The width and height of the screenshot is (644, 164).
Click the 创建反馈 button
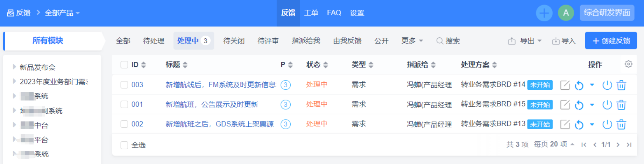point(611,41)
